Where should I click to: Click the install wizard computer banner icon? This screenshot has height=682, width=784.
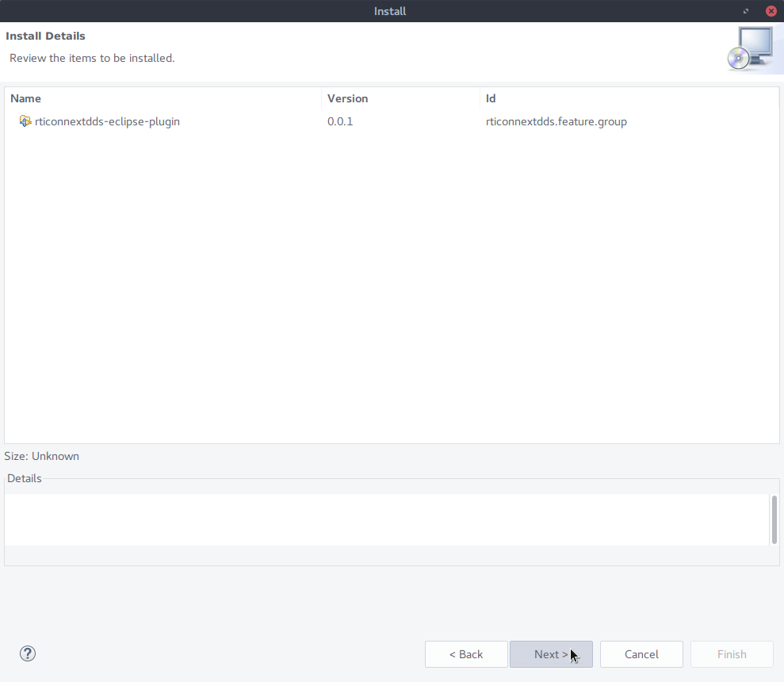coord(749,49)
